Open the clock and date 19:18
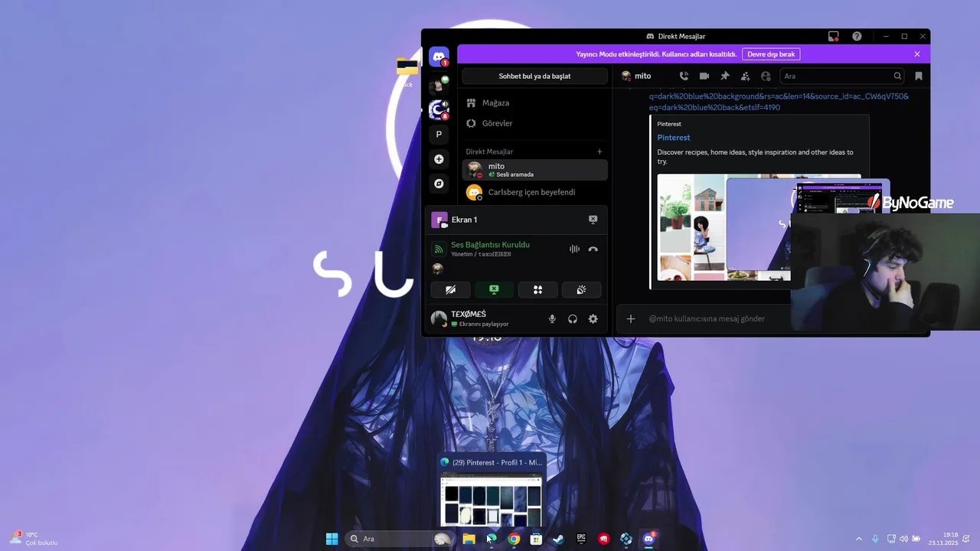This screenshot has width=980, height=551. tap(943, 539)
